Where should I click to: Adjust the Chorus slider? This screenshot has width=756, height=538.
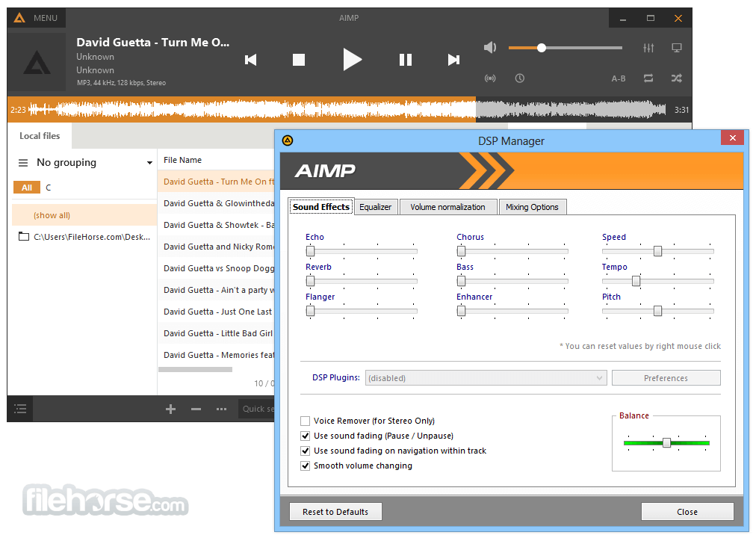point(512,251)
